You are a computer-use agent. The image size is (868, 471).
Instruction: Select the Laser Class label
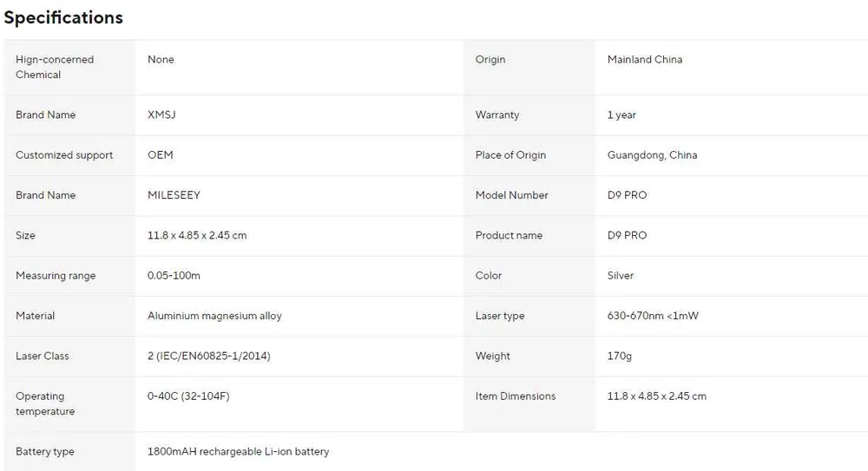pyautogui.click(x=43, y=356)
